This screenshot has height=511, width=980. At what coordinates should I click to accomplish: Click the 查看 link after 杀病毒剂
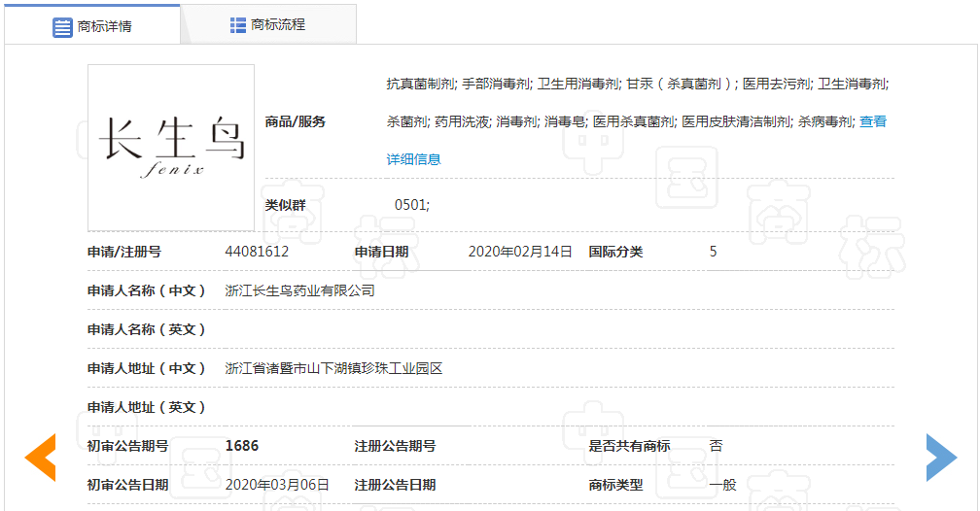873,121
